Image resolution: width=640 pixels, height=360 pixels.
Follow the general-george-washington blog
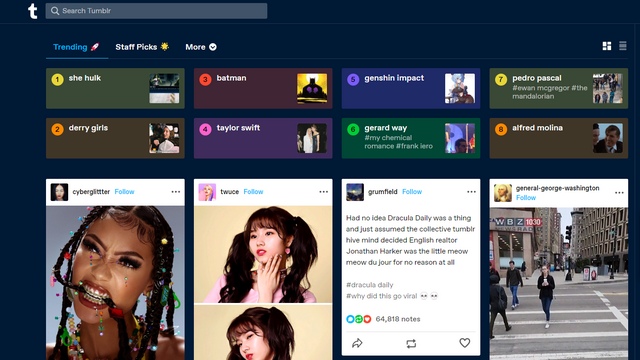click(526, 198)
